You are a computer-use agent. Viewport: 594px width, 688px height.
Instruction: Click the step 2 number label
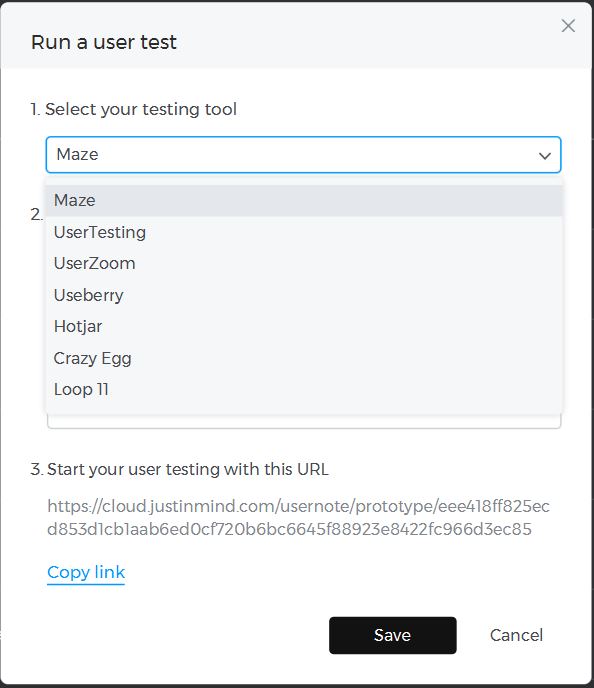tap(37, 215)
